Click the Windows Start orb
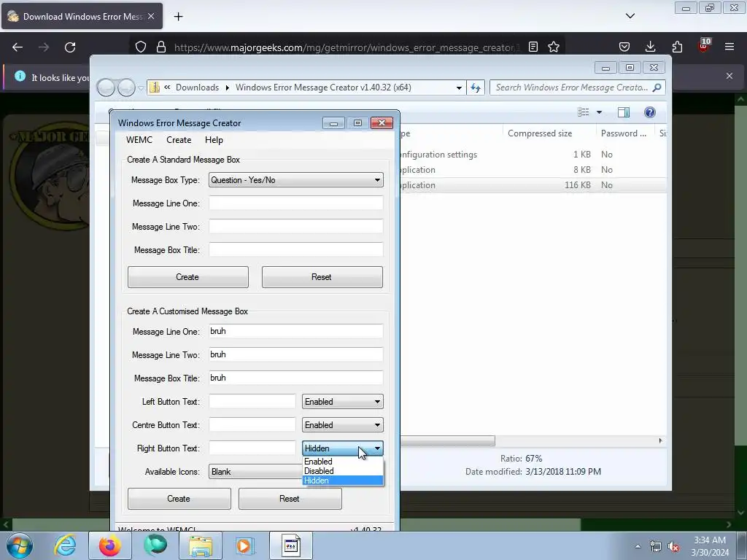Viewport: 747px width, 560px height. 20,545
